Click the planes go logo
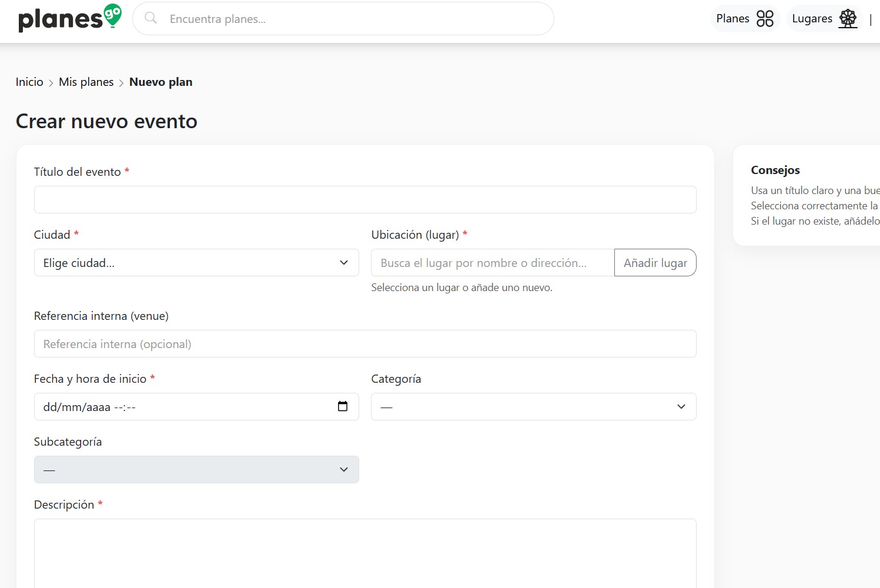880x588 pixels. pyautogui.click(x=70, y=18)
